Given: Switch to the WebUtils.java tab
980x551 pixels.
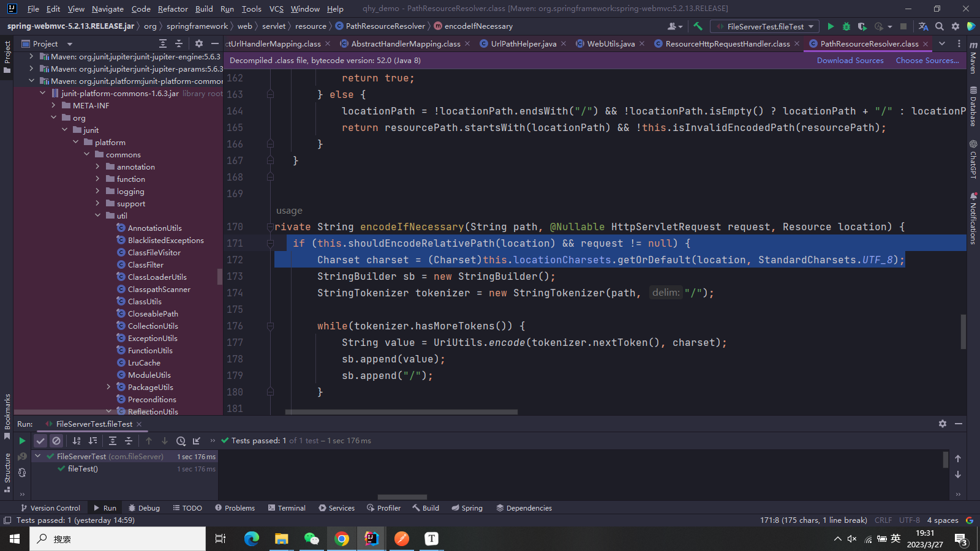Looking at the screenshot, I should (x=611, y=43).
